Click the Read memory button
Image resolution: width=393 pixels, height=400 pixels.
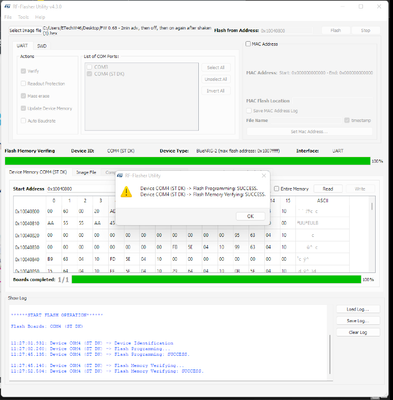(328, 189)
